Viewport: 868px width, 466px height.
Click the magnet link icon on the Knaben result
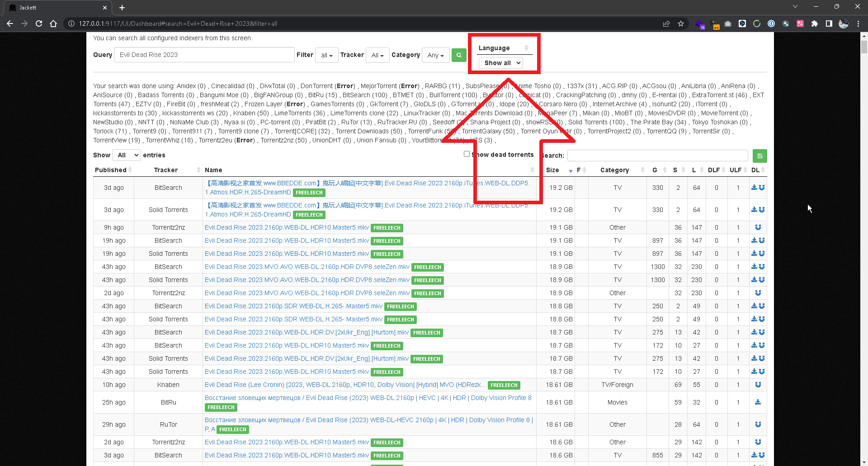(x=759, y=385)
